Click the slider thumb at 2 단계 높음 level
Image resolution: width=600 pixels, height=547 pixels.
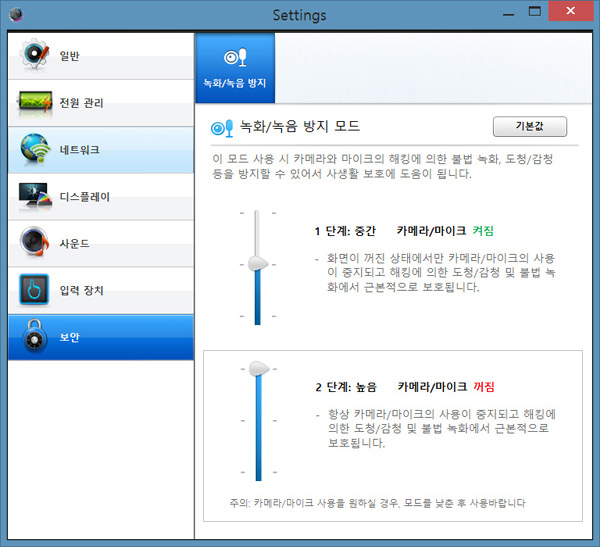coord(259,368)
